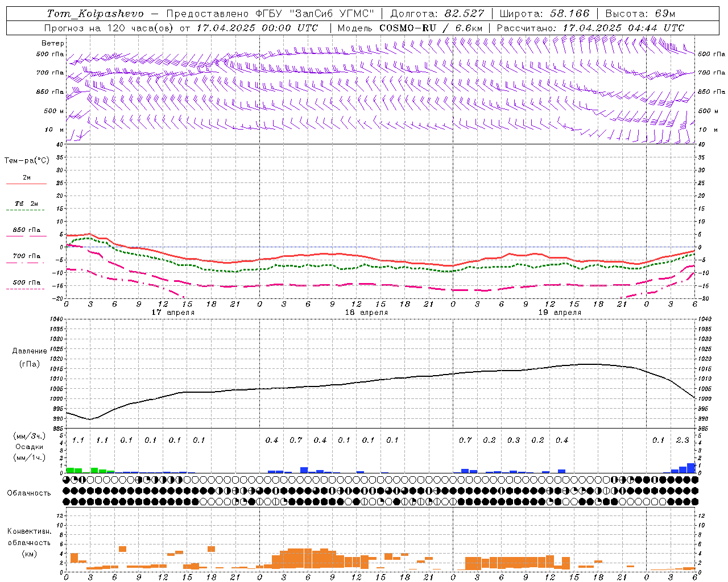Select the date label "19 апреля"

pyautogui.click(x=560, y=313)
